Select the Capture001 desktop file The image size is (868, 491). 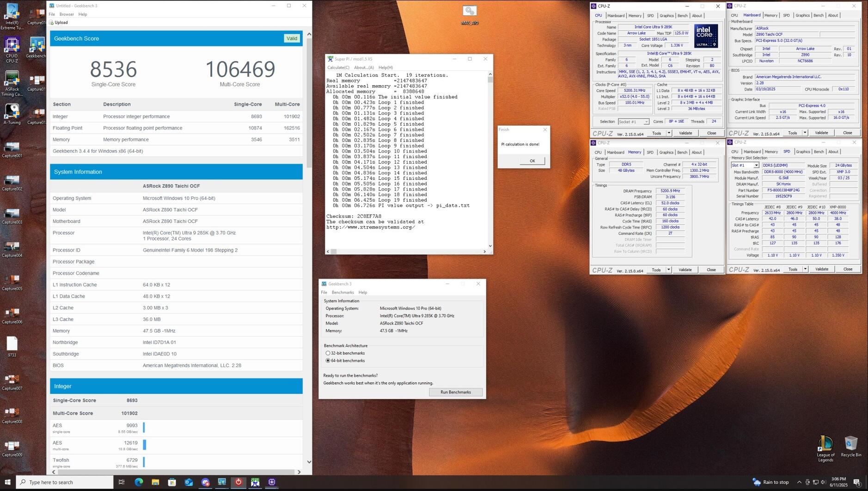click(x=12, y=150)
